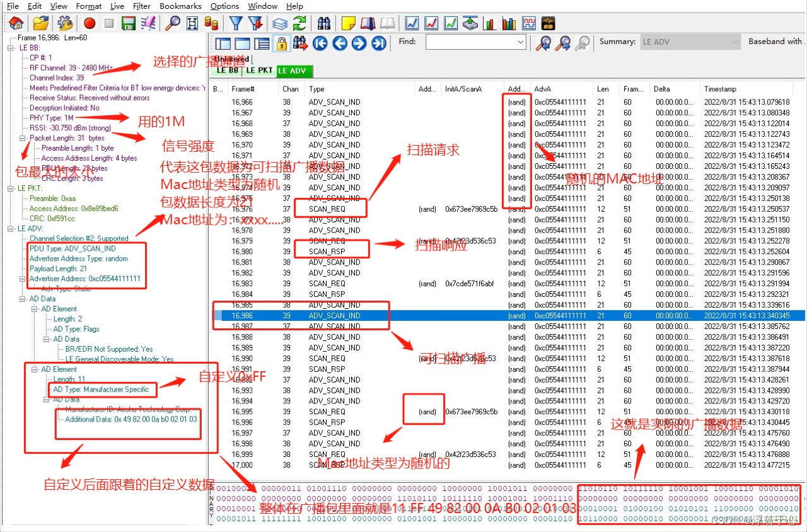Open Find with the binoculars toolbar icon
This screenshot has height=532, width=807.
[x=324, y=23]
